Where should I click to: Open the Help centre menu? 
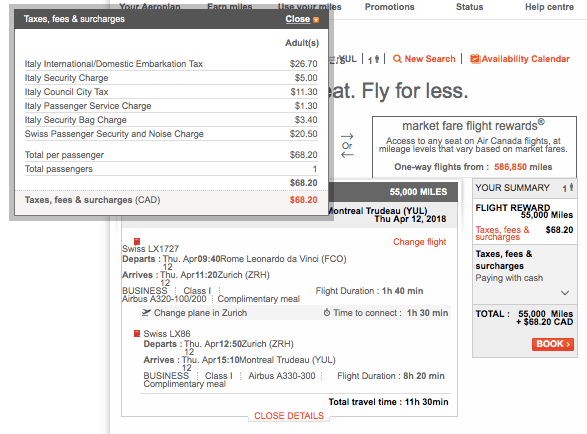[549, 7]
